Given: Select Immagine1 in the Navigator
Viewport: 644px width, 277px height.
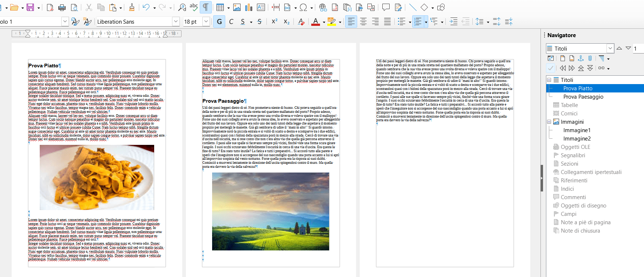Looking at the screenshot, I should 577,130.
